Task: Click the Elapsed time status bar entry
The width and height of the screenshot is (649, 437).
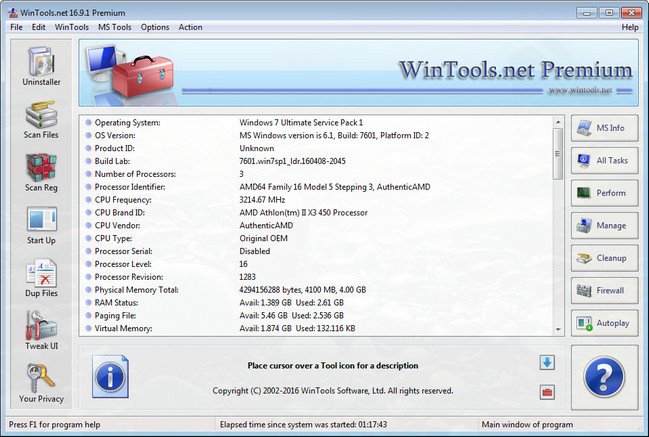Action: point(303,425)
